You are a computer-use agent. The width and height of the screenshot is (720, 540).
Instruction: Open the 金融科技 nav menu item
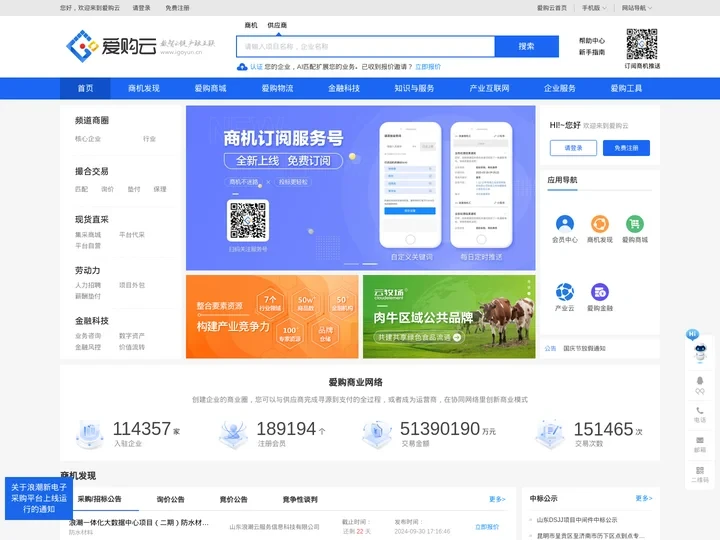[x=344, y=88]
